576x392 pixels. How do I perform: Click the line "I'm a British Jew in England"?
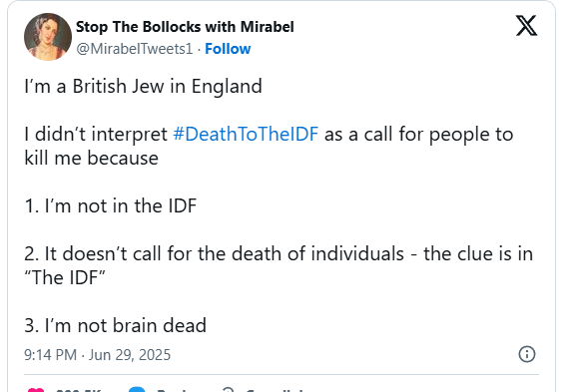pos(144,86)
